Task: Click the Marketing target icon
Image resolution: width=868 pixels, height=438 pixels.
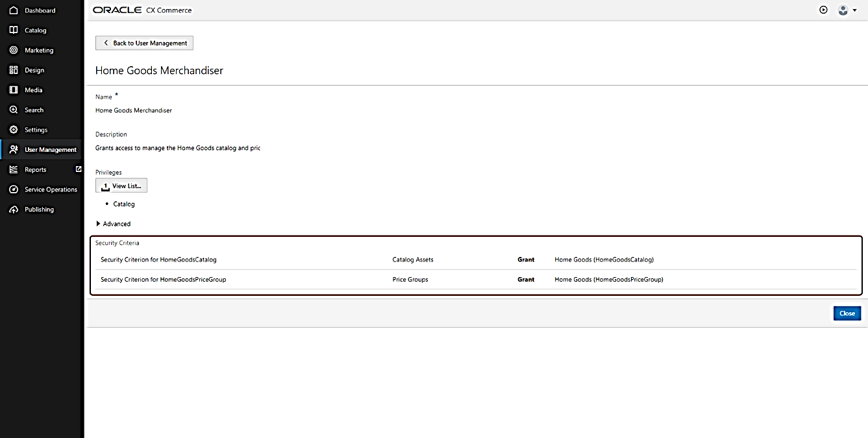Action: pyautogui.click(x=14, y=50)
